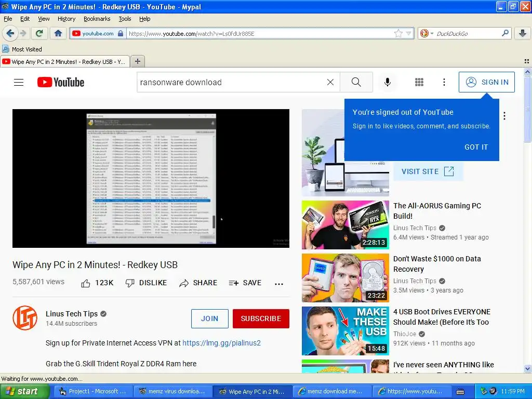This screenshot has width=532, height=399.
Task: Open a new tab with plus button
Action: 137,61
